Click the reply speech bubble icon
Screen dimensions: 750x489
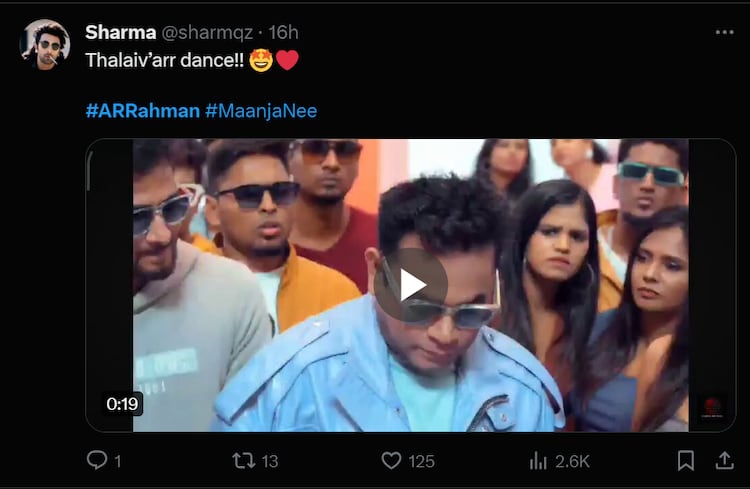(97, 460)
